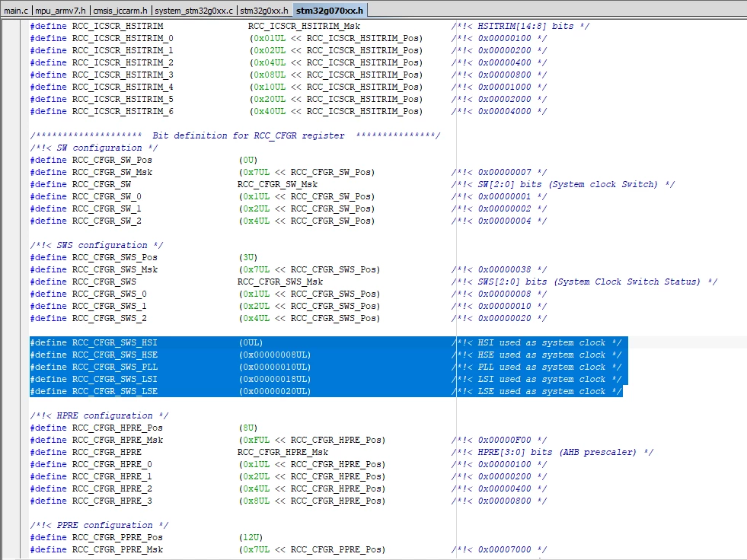Screen dimensions: 747x560
Task: Click the 'PPRE configuration' comment line
Action: [x=99, y=525]
